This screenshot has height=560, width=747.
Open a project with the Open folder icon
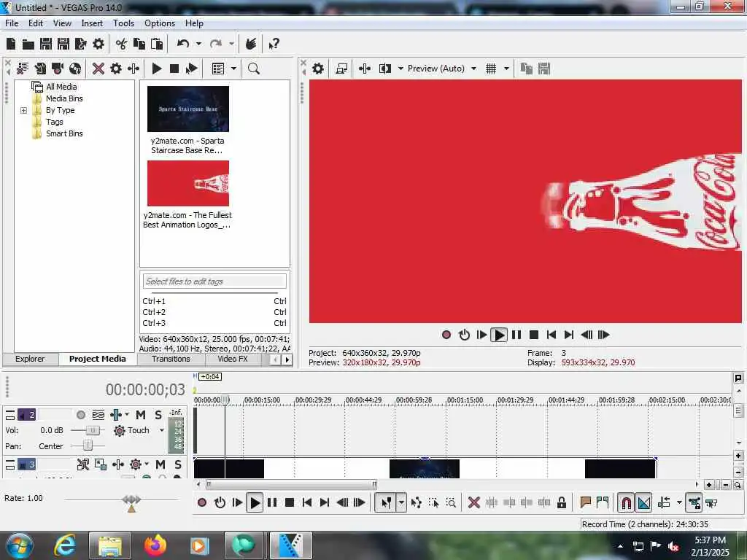[28, 44]
